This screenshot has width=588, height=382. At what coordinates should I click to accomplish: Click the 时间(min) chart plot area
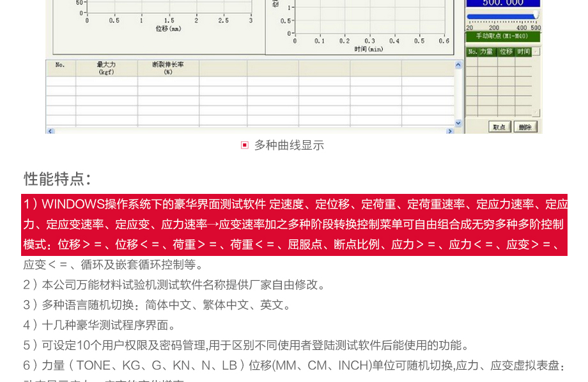point(371,16)
